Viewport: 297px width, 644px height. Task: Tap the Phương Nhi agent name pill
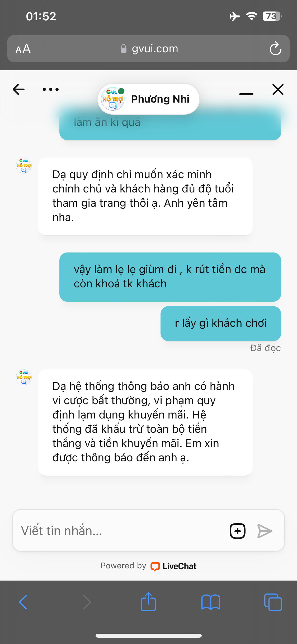tap(149, 99)
